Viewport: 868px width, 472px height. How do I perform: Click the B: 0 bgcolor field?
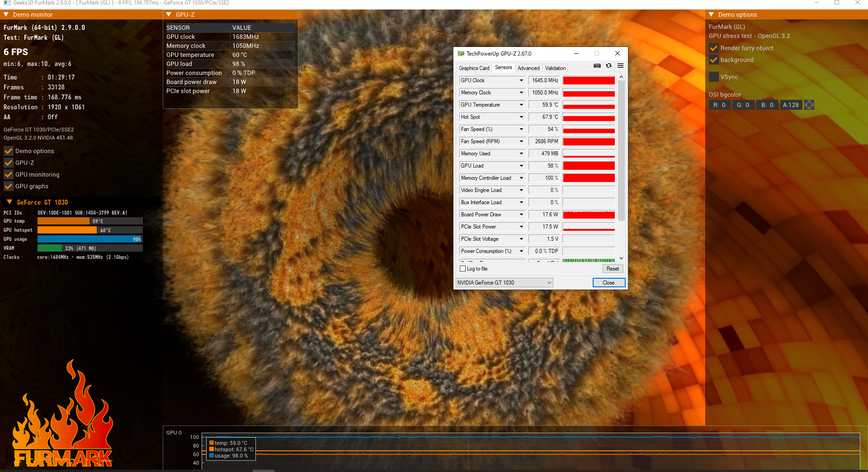tap(767, 105)
